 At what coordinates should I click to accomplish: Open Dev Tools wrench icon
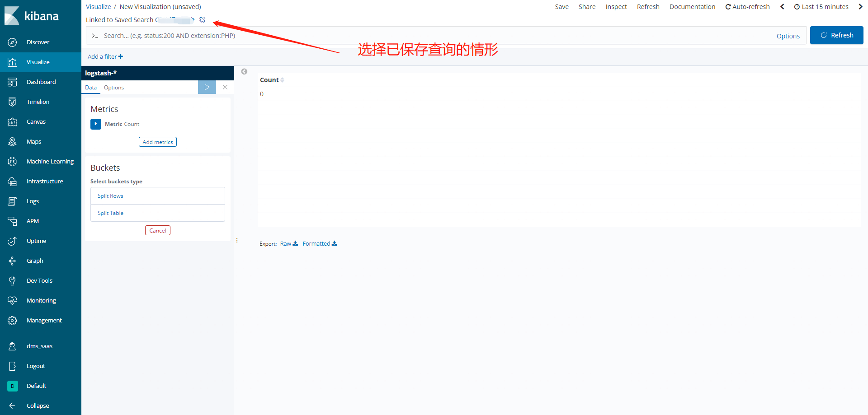coord(12,280)
